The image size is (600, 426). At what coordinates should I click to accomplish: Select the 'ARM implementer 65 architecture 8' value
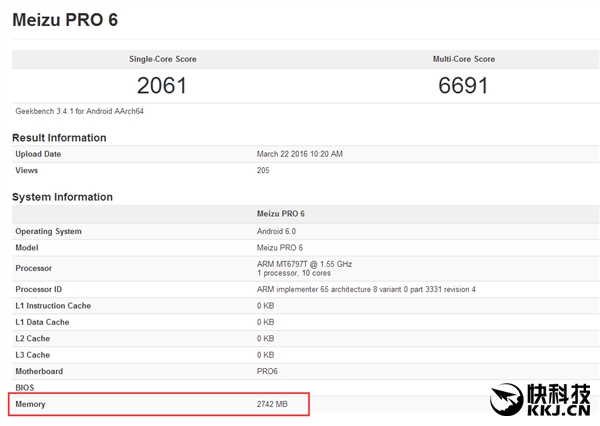pyautogui.click(x=366, y=289)
